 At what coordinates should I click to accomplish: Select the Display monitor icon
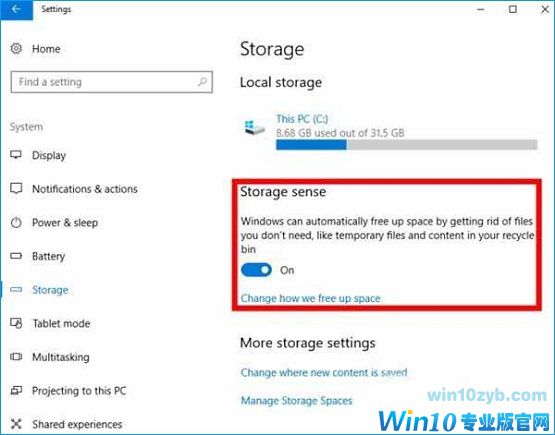click(16, 155)
